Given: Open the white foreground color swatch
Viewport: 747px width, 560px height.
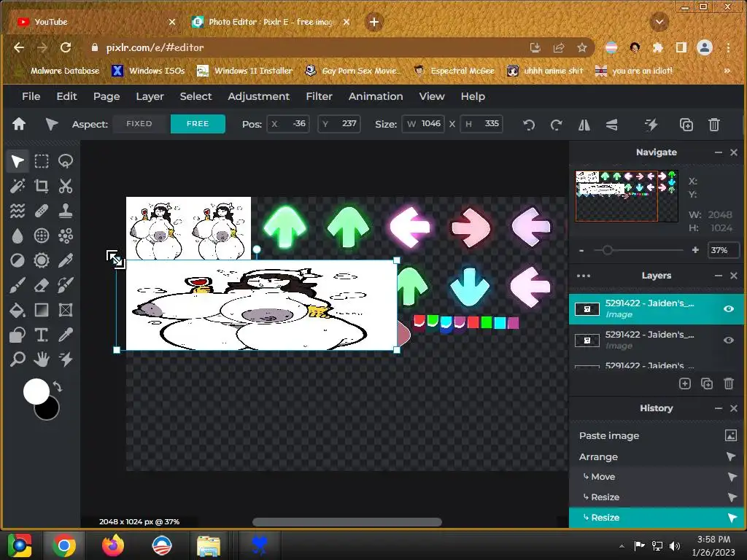Looking at the screenshot, I should click(36, 392).
